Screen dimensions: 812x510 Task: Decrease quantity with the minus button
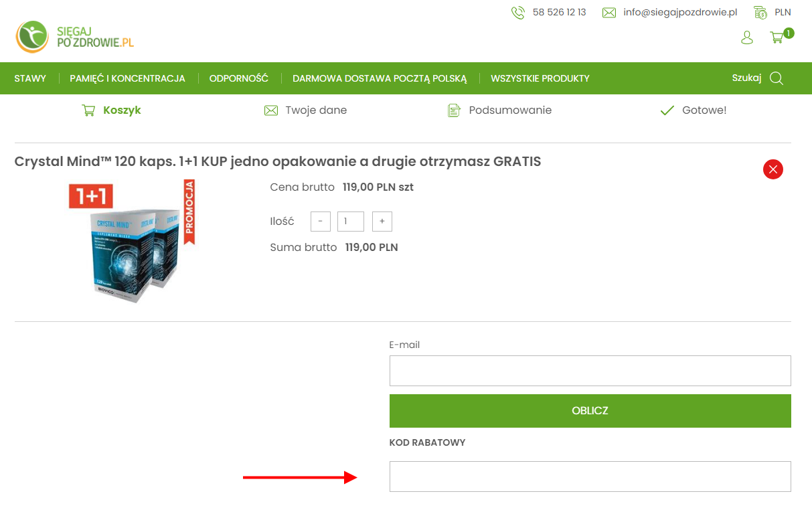[x=321, y=222]
